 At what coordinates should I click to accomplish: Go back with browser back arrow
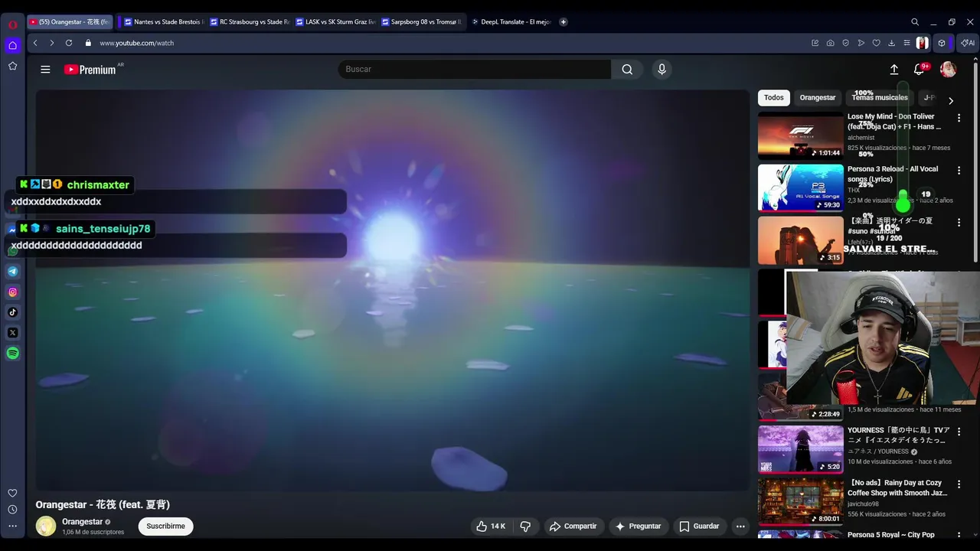[35, 43]
